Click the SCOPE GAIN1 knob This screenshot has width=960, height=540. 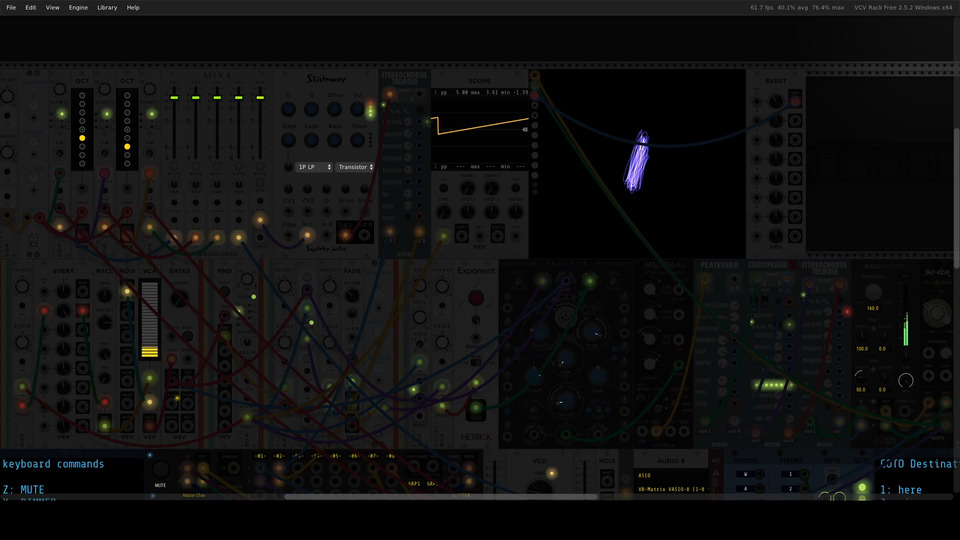[467, 189]
